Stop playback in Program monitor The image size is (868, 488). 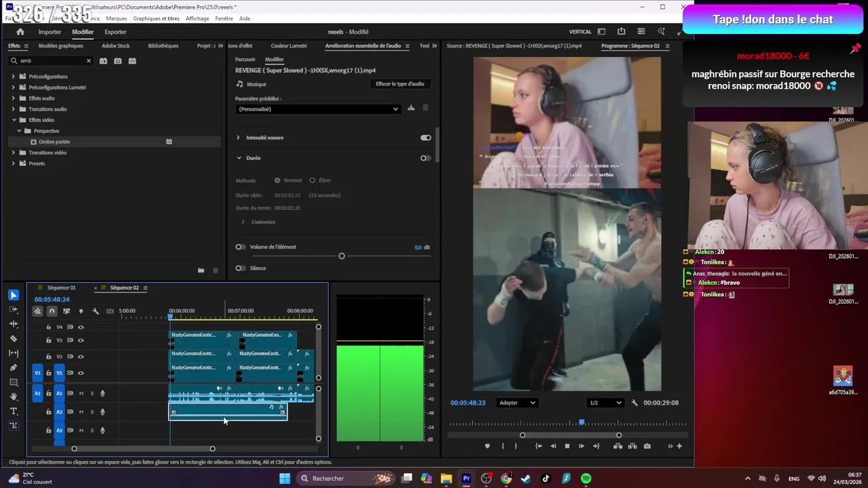coord(567,446)
